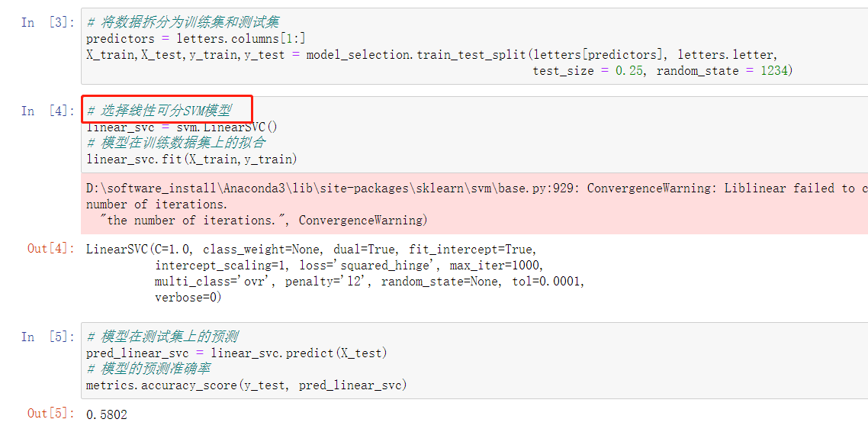Click the pred_linear_svc predict code line
This screenshot has height=432, width=868.
pyautogui.click(x=236, y=353)
